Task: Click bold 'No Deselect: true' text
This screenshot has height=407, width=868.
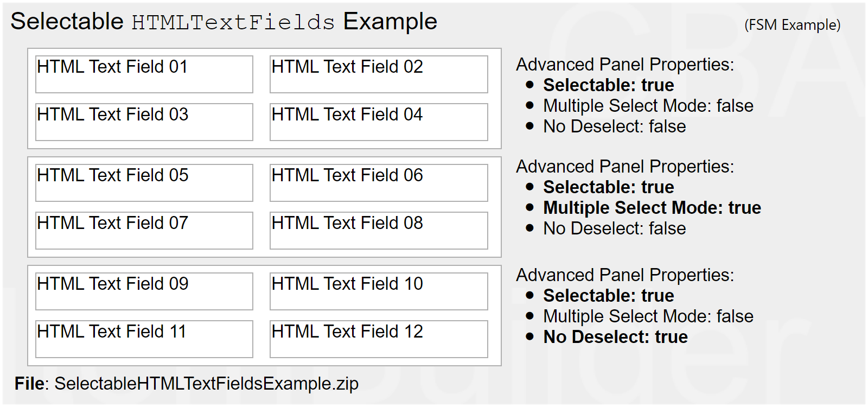Action: pyautogui.click(x=615, y=337)
